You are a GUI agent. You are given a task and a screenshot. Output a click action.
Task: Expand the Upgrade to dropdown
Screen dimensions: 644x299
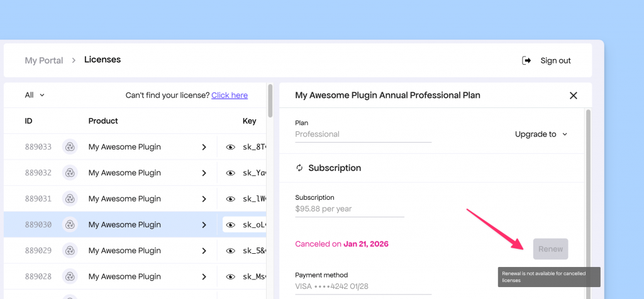[541, 134]
